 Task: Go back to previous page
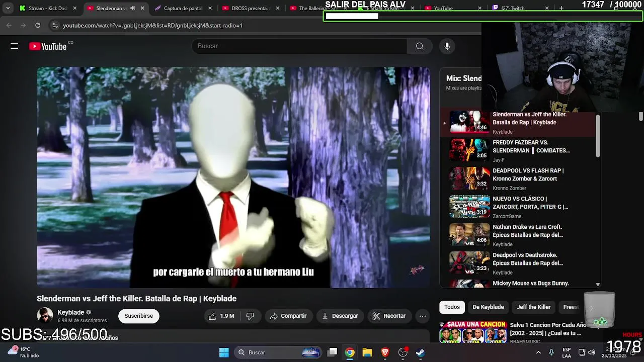coord(9,25)
